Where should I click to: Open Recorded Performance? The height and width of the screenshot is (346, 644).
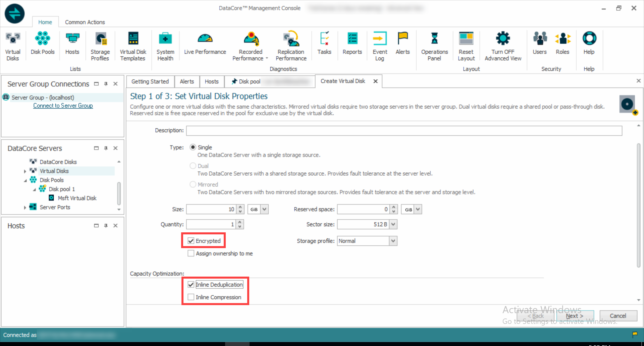click(251, 46)
